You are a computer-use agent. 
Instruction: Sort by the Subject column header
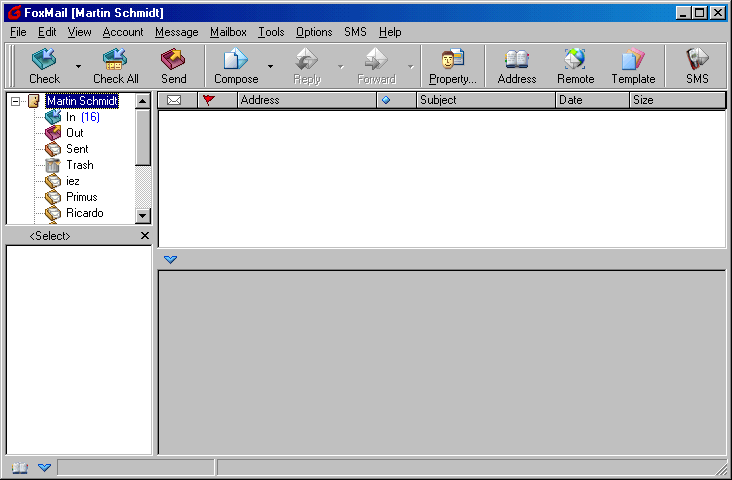pyautogui.click(x=486, y=100)
